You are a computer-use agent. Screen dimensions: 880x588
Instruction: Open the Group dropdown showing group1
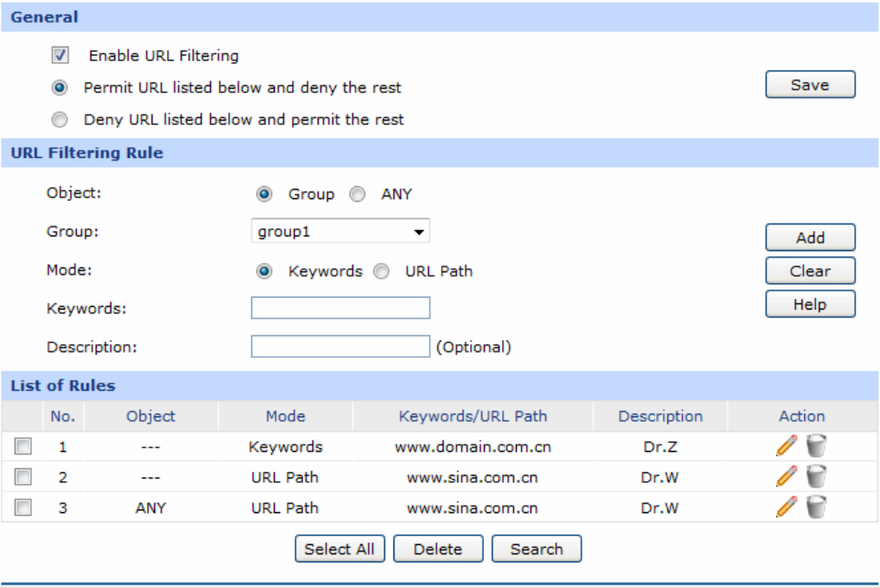pyautogui.click(x=340, y=232)
